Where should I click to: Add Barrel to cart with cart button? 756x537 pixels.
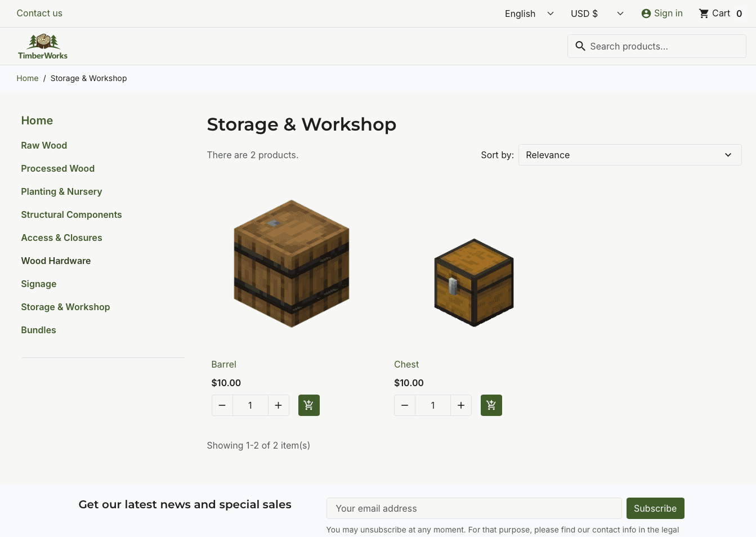coord(308,405)
